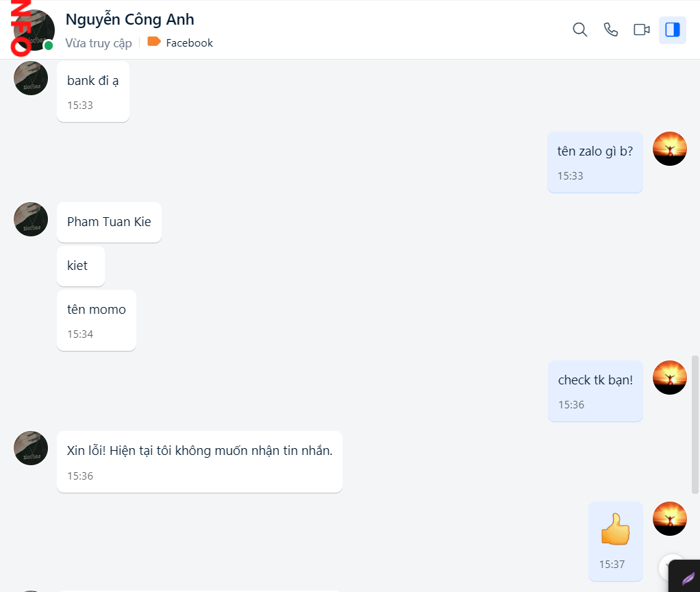Click the contact name Nguyễn Công Anh
The width and height of the screenshot is (700, 592).
click(129, 19)
